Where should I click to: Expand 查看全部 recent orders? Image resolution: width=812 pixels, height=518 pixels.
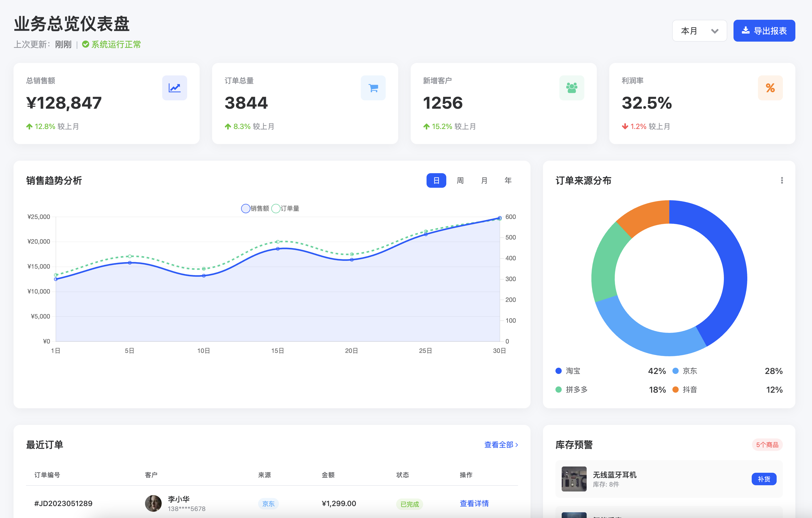coord(501,445)
